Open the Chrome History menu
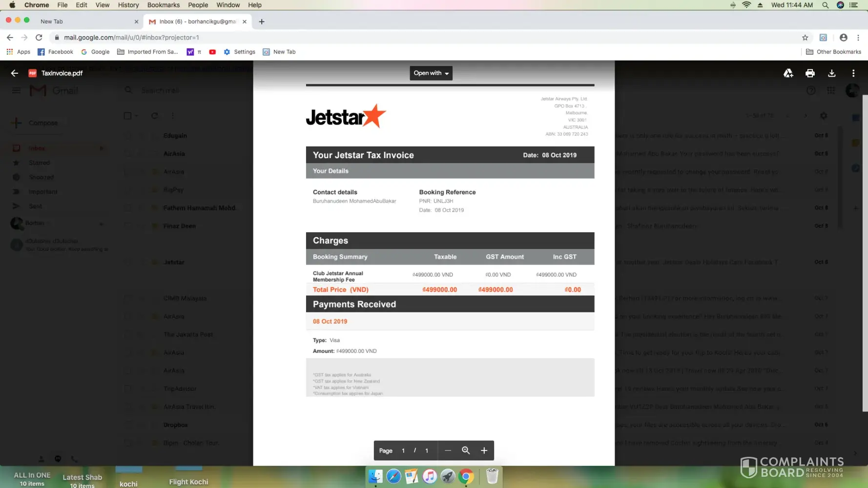The image size is (868, 488). [x=128, y=5]
